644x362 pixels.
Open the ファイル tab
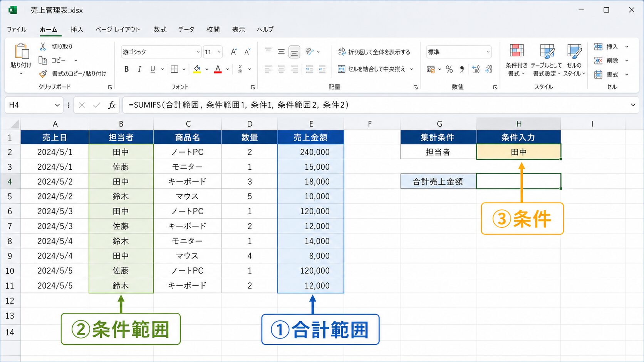(x=17, y=29)
